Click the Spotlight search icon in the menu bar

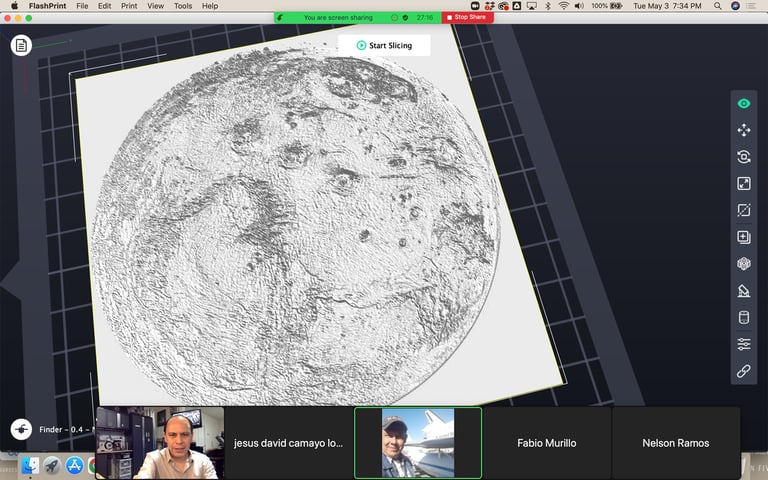tap(718, 6)
